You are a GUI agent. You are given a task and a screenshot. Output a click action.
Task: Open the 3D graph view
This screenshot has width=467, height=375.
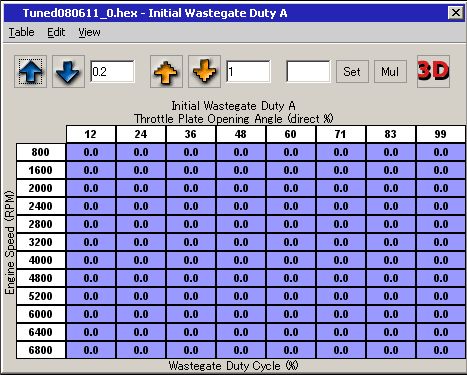coord(433,72)
